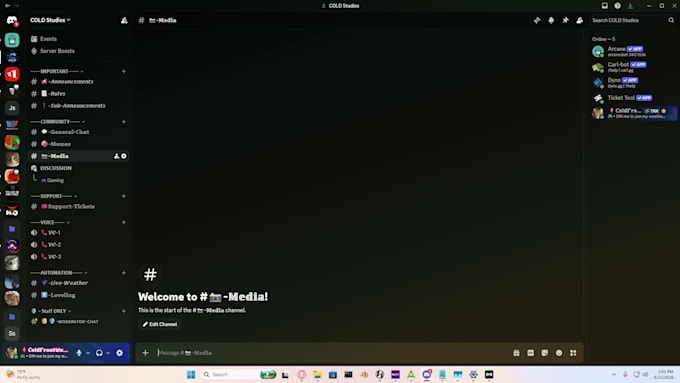
Task: Open notification settings bell icon
Action: coord(551,20)
